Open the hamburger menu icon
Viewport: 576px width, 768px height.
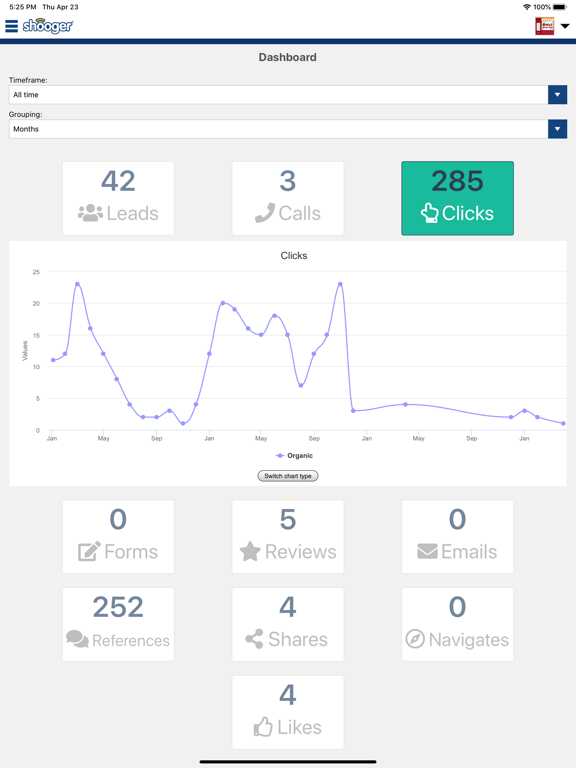(x=11, y=26)
